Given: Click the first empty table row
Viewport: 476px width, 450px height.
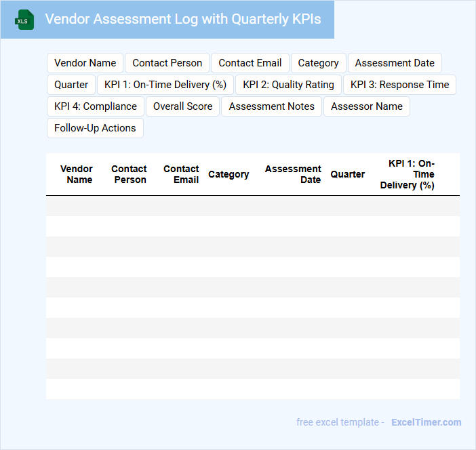Looking at the screenshot, I should [252, 206].
